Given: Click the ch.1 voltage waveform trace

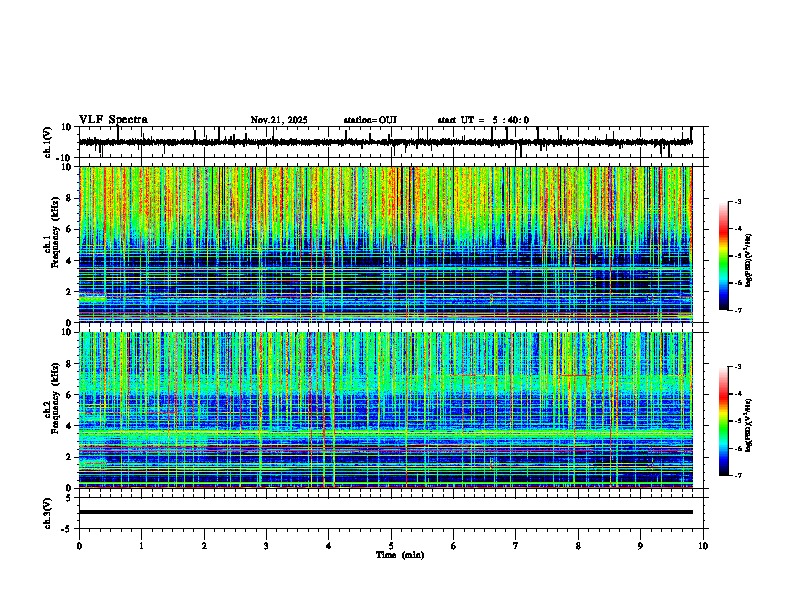Looking at the screenshot, I should coord(385,142).
